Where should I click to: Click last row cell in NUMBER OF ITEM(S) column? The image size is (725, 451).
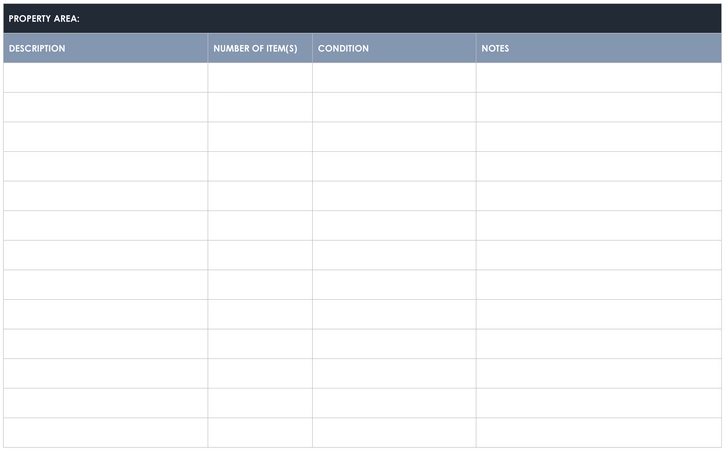coord(260,433)
